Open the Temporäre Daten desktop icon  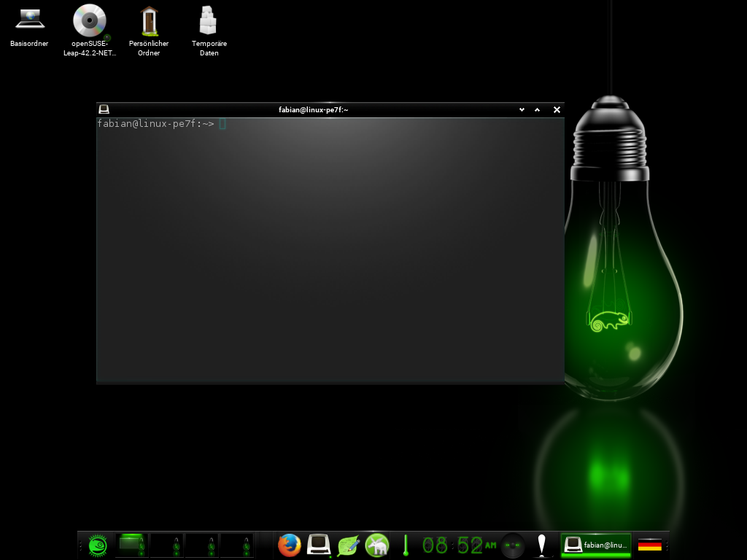209,20
